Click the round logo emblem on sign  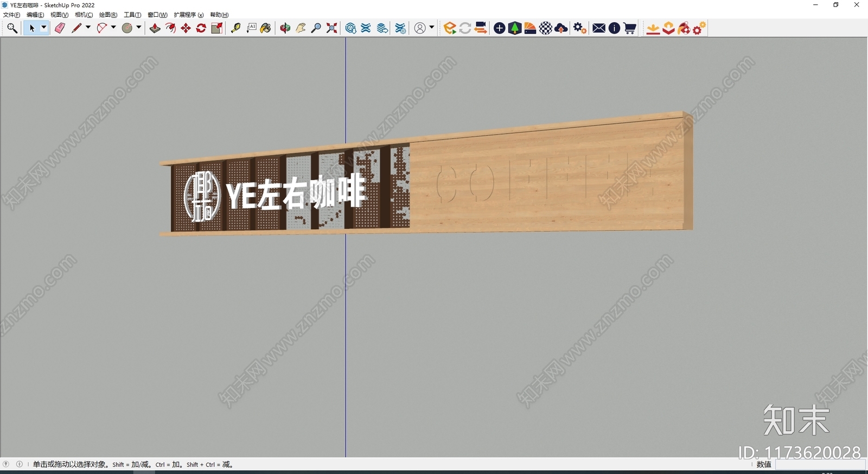(202, 197)
